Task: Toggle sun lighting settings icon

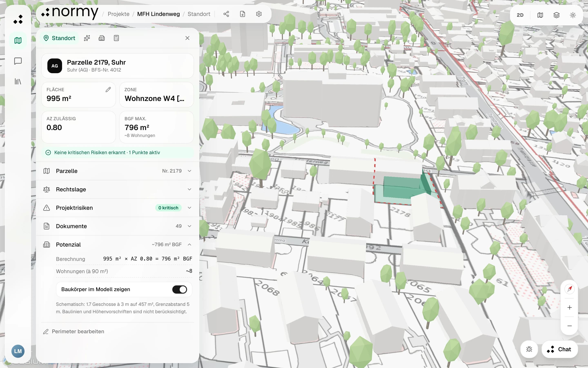Action: coord(573,15)
